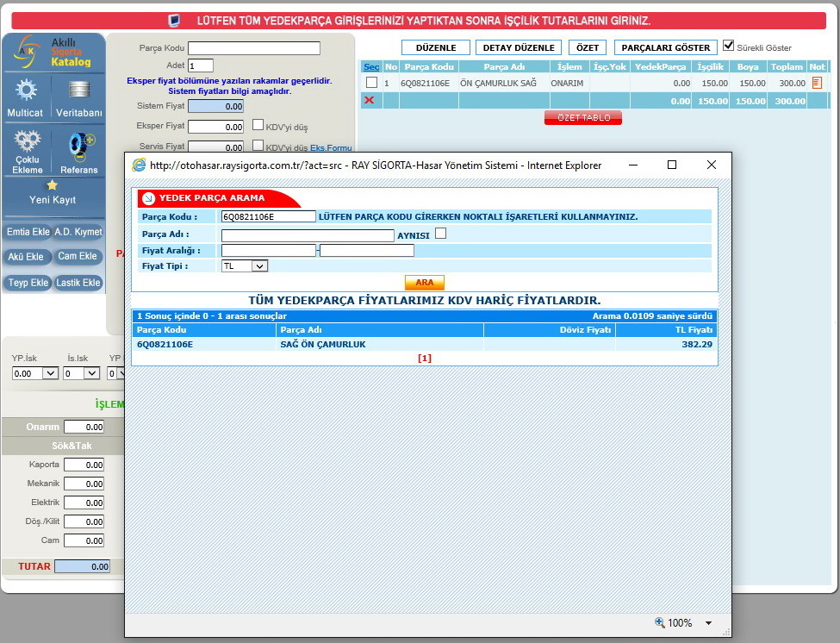Go to results page [1]
840x643 pixels.
pos(424,358)
